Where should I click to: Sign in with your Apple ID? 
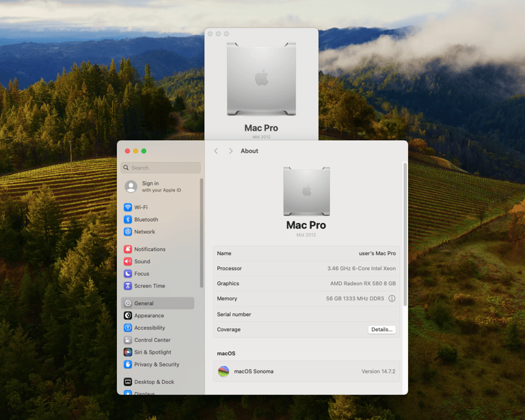tap(161, 187)
